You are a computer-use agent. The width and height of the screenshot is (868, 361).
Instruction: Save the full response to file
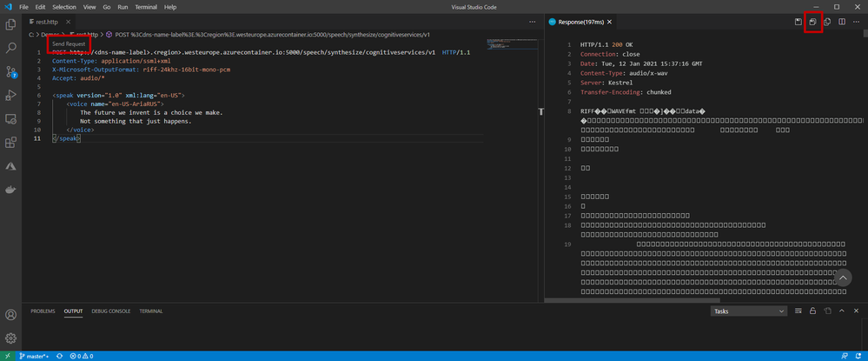point(798,22)
